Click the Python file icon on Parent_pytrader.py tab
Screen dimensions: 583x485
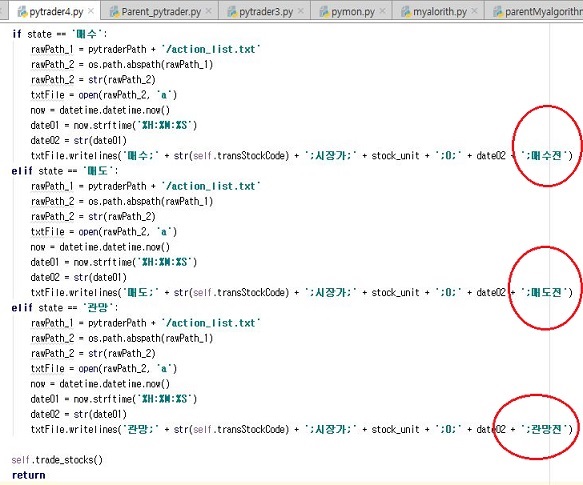click(115, 12)
